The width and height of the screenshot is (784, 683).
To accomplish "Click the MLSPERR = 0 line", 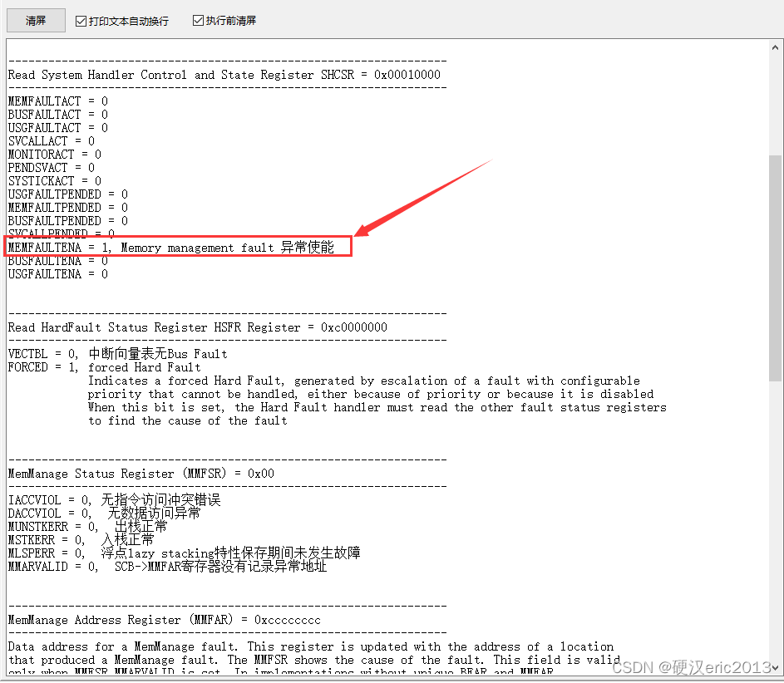I will pyautogui.click(x=184, y=553).
